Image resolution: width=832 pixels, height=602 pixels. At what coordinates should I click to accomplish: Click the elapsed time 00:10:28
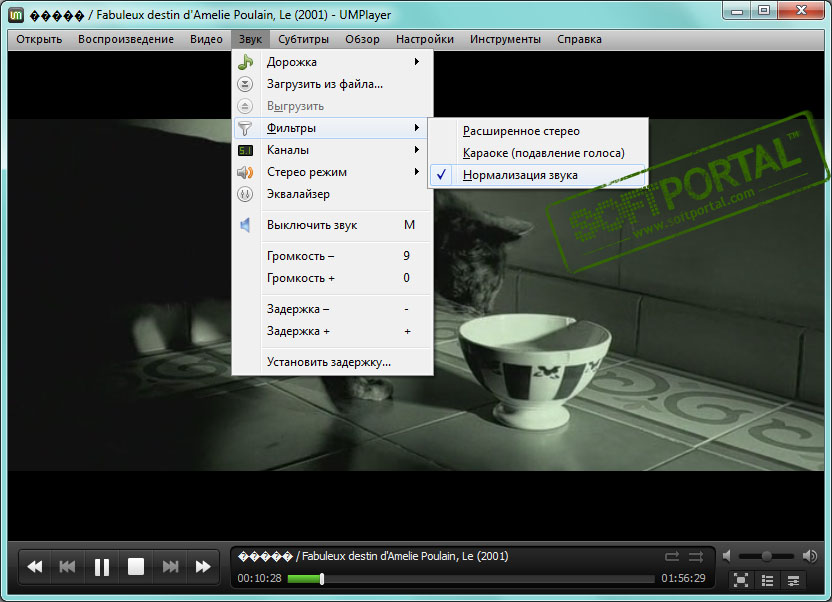click(x=259, y=579)
